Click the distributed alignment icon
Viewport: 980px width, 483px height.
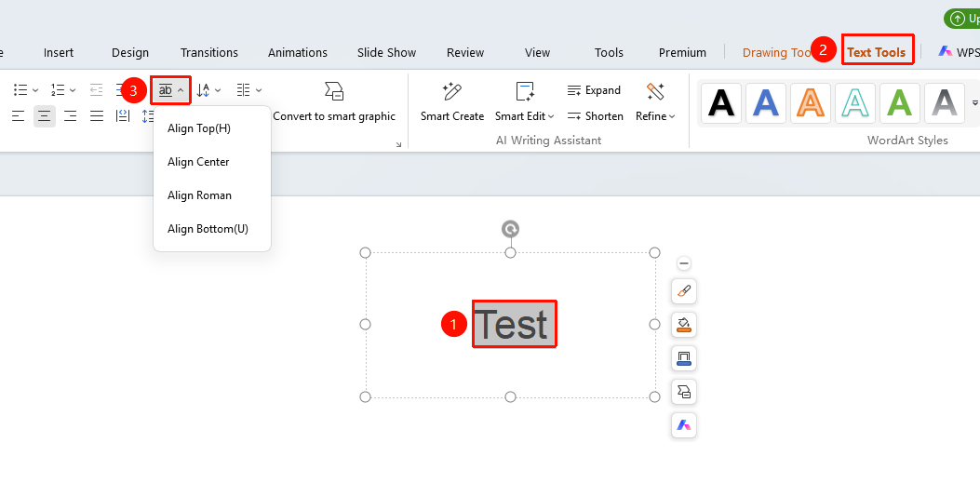pos(123,115)
